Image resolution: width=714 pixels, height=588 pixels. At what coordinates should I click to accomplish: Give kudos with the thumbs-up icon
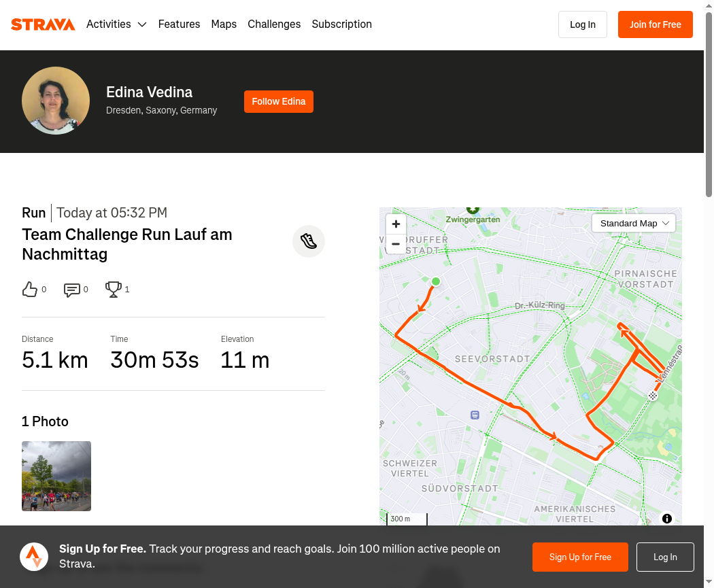pyautogui.click(x=30, y=290)
